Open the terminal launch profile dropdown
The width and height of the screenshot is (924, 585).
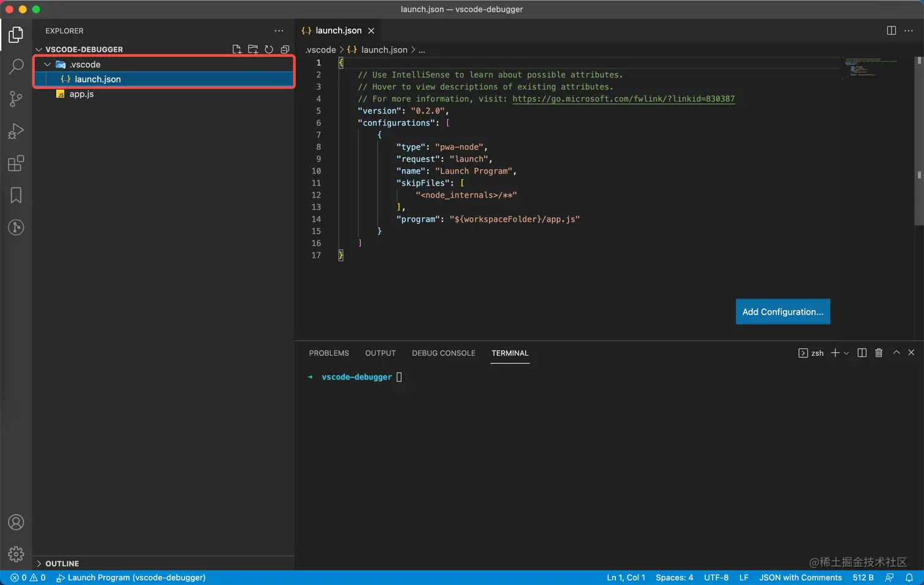tap(846, 353)
